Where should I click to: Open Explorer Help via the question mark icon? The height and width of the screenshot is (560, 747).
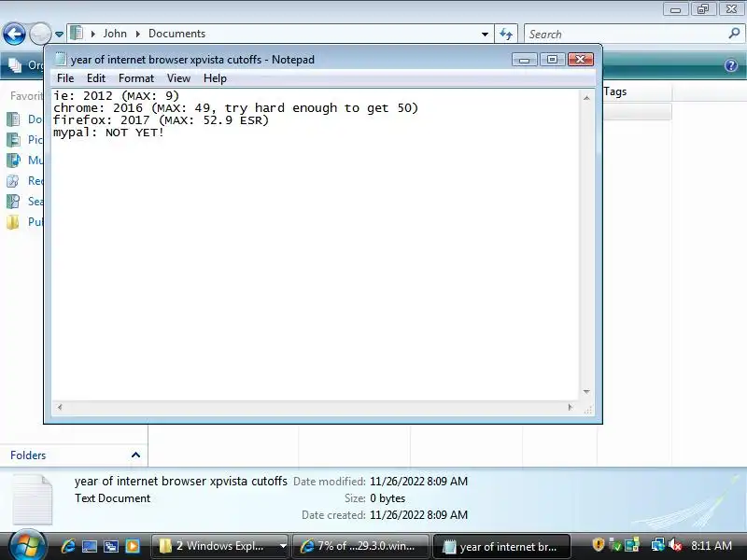(x=731, y=65)
